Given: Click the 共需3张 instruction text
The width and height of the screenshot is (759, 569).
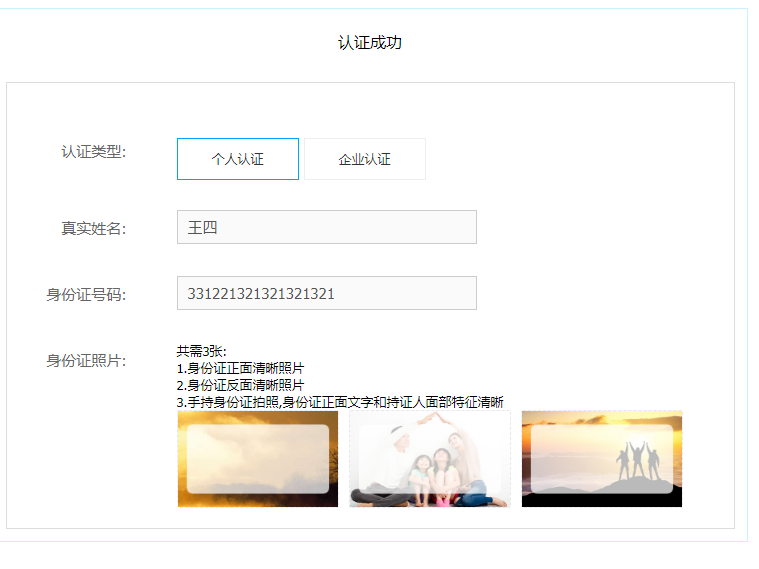Looking at the screenshot, I should click(202, 351).
